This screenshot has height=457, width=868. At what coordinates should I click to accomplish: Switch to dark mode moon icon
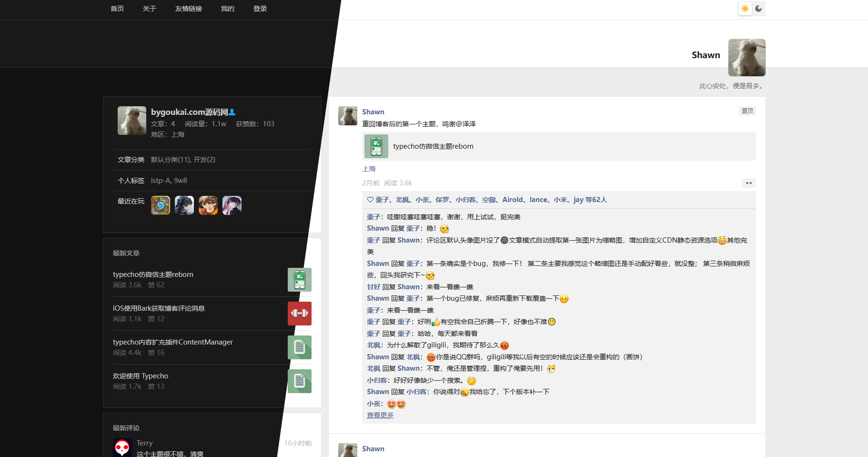pyautogui.click(x=759, y=9)
